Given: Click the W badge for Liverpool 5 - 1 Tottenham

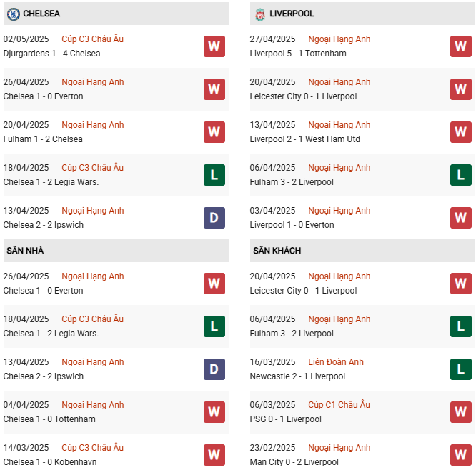Looking at the screenshot, I should (x=461, y=46).
